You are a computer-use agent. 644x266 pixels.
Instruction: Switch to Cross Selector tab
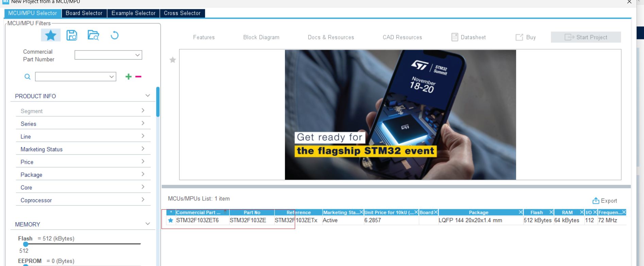click(x=182, y=13)
